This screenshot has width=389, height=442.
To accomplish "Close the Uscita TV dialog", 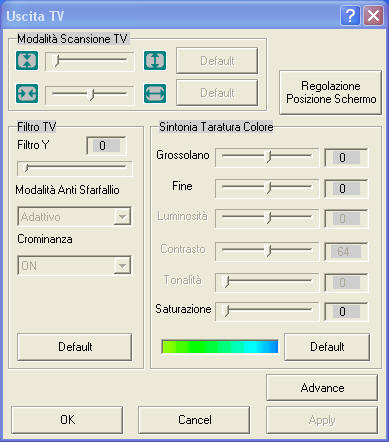I will (373, 16).
